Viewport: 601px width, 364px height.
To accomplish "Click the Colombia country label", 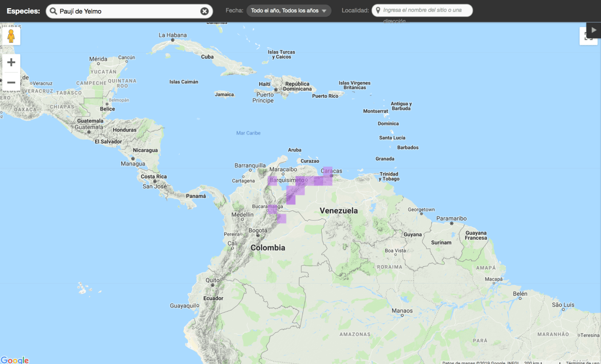I will tap(268, 247).
